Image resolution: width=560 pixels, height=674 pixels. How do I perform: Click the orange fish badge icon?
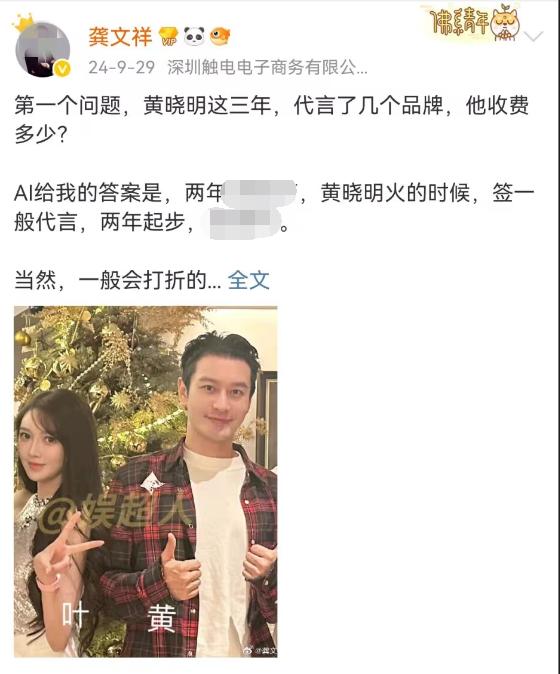tap(220, 36)
